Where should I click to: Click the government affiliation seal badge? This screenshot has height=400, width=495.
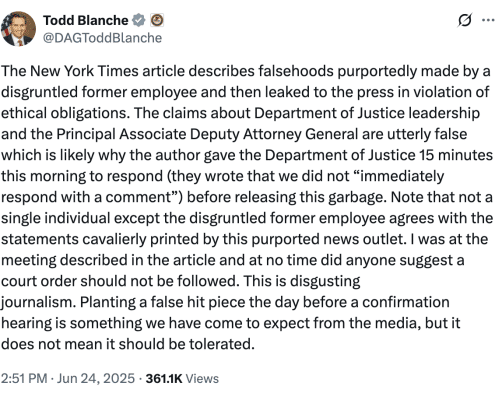pos(157,20)
